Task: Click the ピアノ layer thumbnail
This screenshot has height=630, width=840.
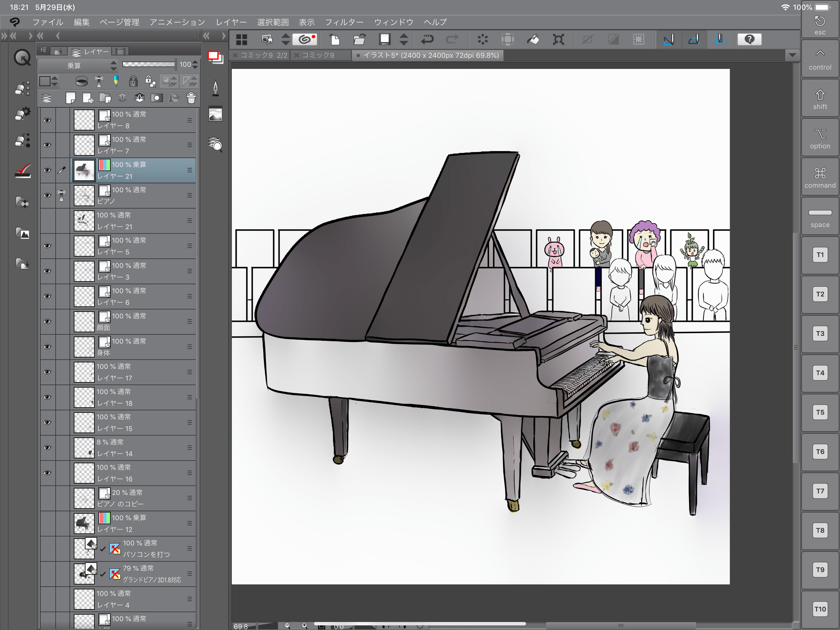Action: tap(84, 196)
